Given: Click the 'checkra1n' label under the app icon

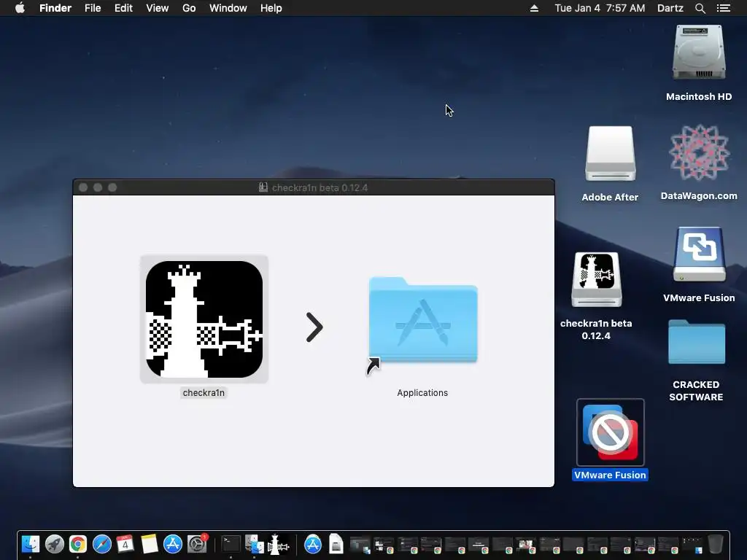Looking at the screenshot, I should (204, 393).
